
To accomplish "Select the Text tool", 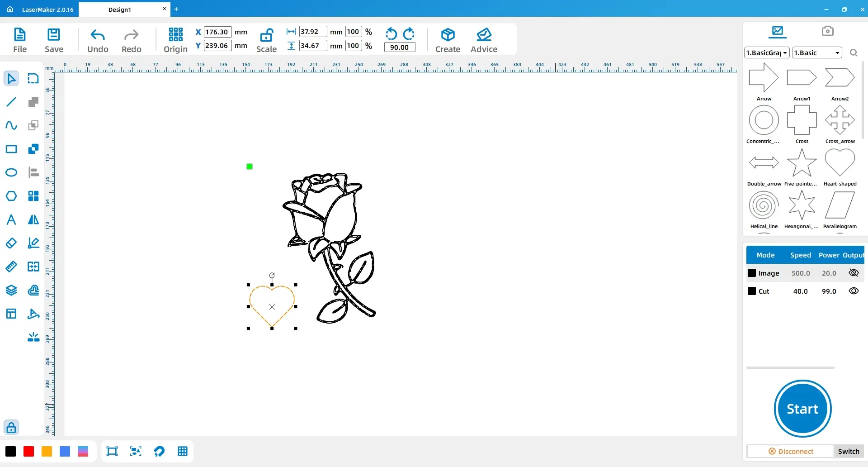I will point(11,219).
